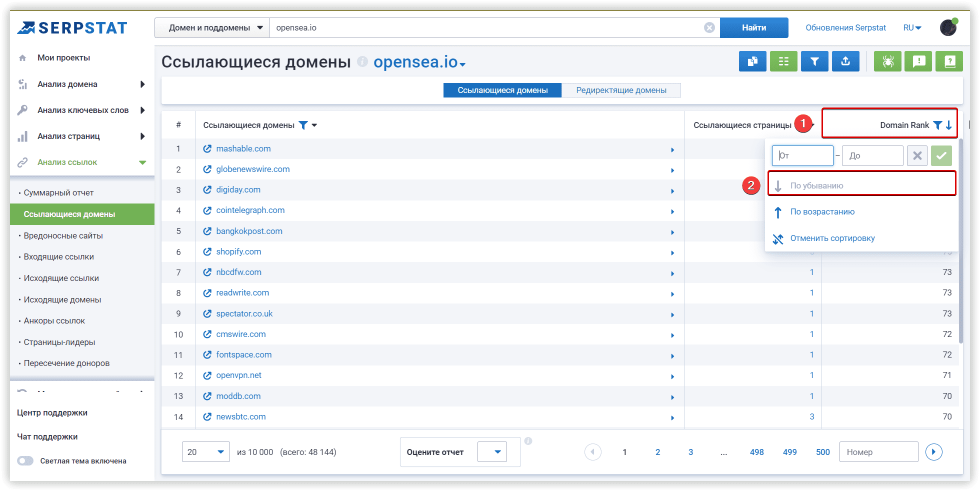Viewport: 980px width, 491px height.
Task: Click the Мои проекты home icon
Action: [22, 58]
